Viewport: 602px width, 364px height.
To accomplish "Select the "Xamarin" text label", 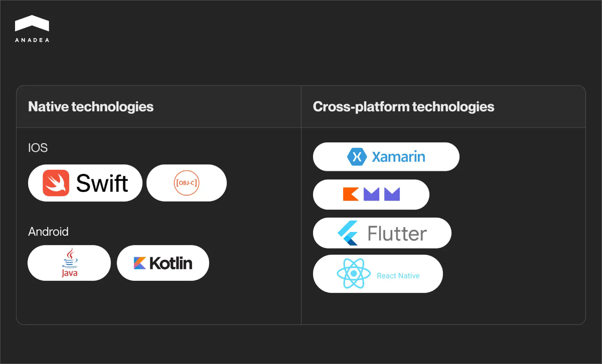I will pyautogui.click(x=398, y=157).
